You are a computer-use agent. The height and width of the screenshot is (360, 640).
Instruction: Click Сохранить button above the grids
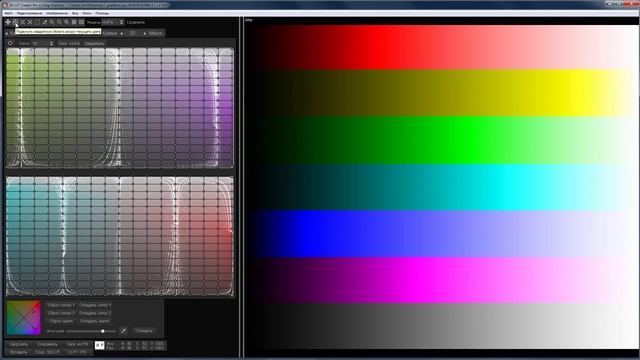[x=94, y=43]
